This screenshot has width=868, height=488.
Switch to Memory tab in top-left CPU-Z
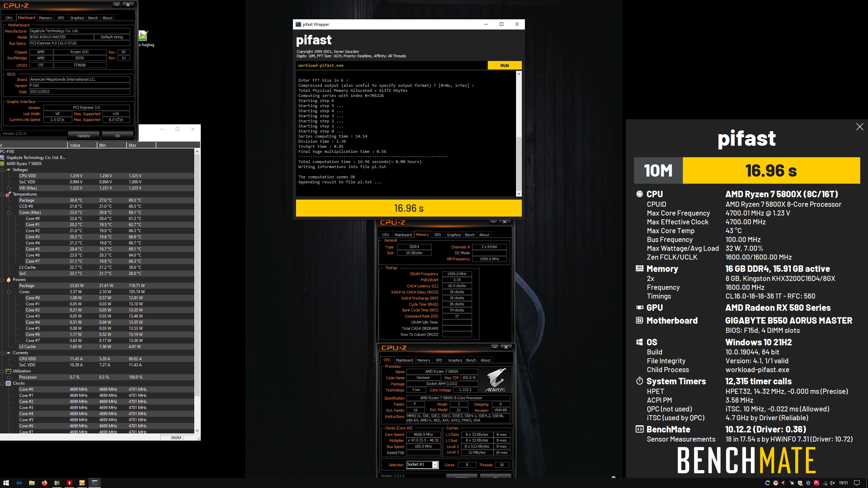click(45, 18)
